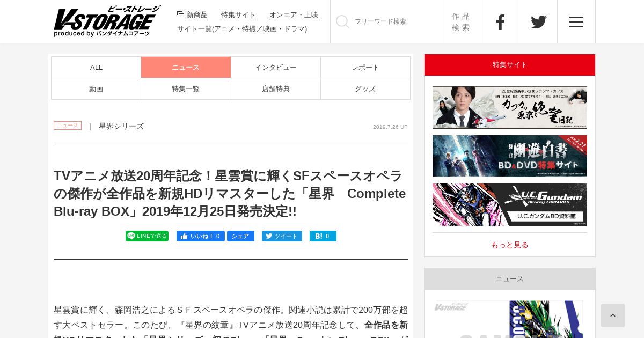
Task: Open the 店舗特典 tab
Action: 276,89
